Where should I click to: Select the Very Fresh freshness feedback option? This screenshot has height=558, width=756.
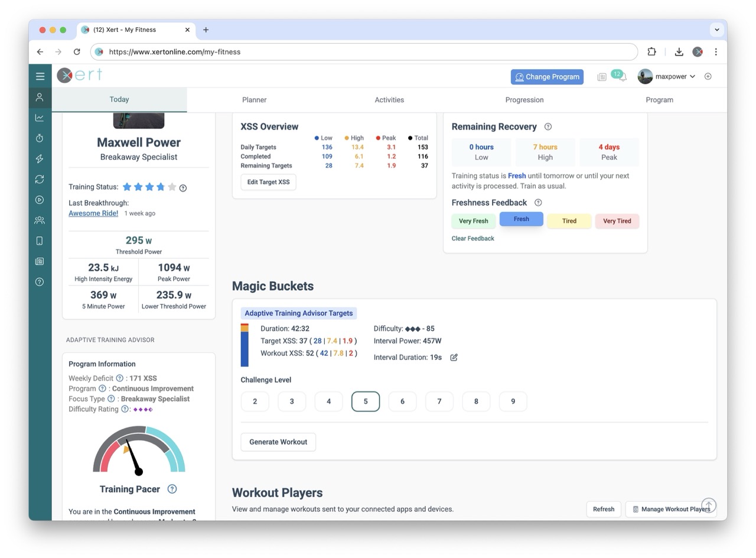tap(473, 221)
